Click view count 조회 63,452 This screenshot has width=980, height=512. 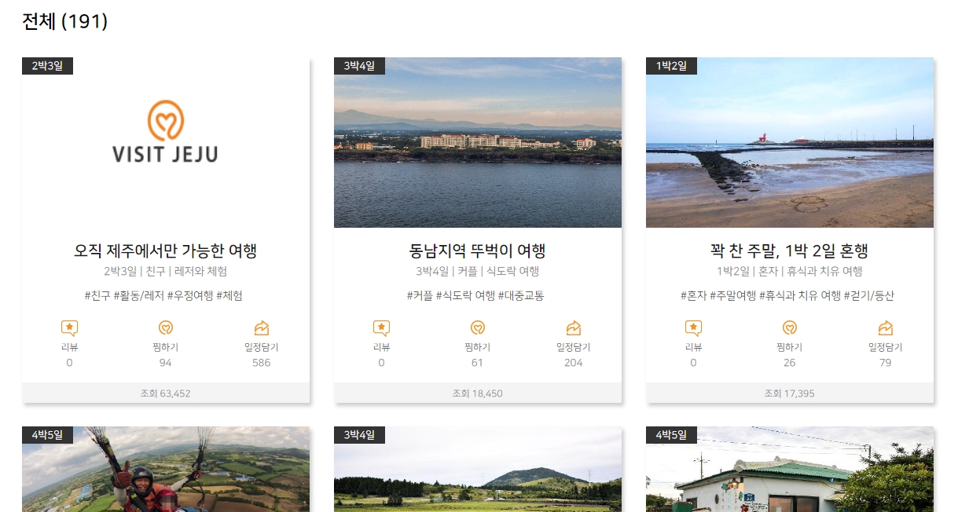coord(166,393)
